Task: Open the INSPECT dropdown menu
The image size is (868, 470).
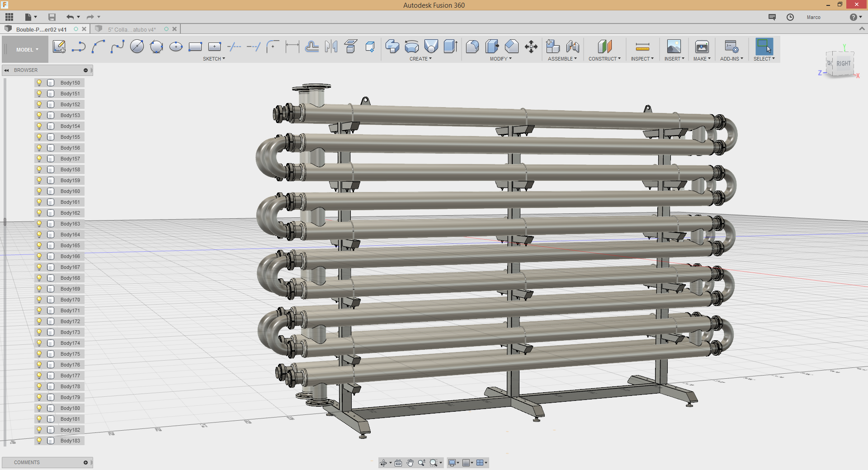Action: (642, 59)
